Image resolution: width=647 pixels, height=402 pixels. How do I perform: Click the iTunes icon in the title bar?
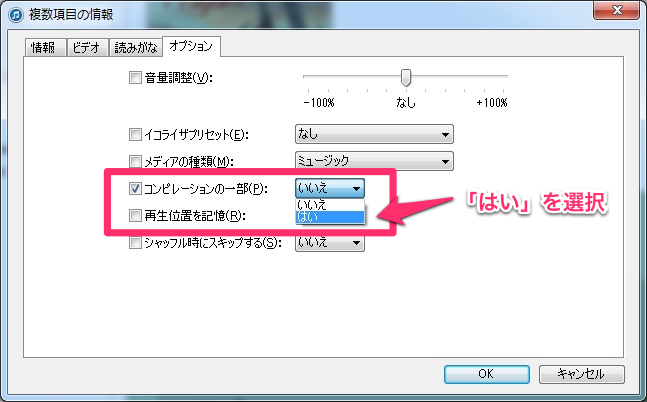(x=16, y=15)
